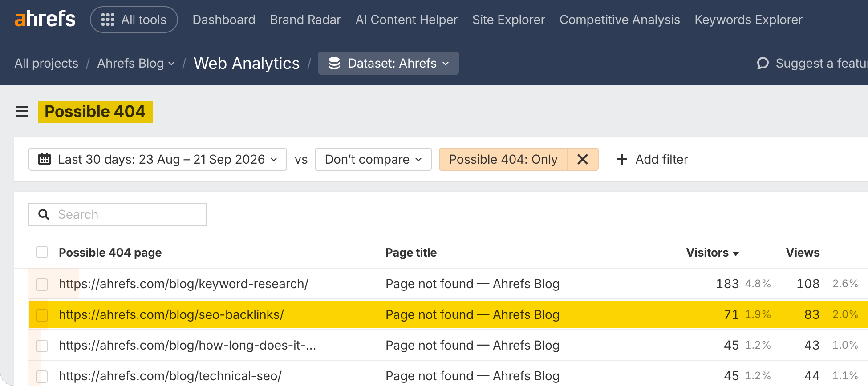Viewport: 868px width, 386px height.
Task: Click visitors value 183
Action: tap(727, 284)
